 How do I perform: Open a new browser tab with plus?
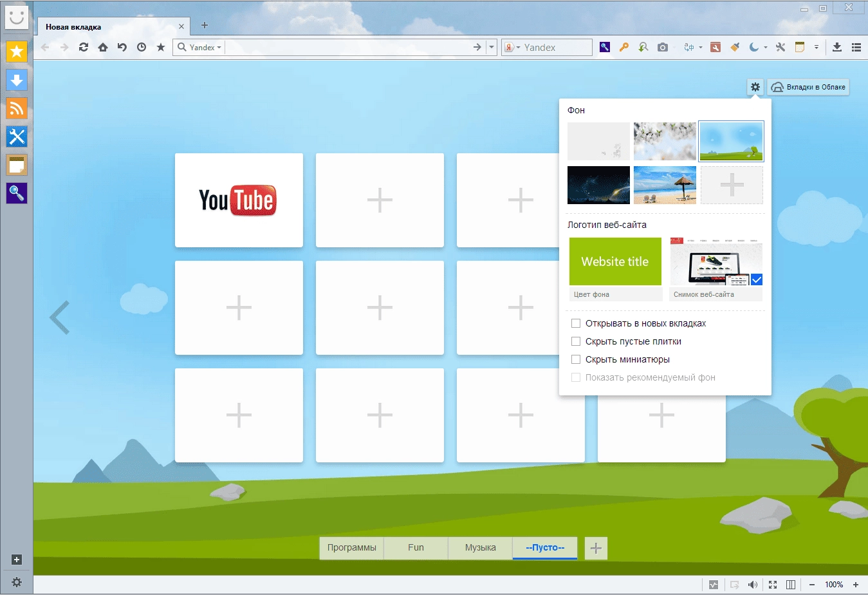205,25
